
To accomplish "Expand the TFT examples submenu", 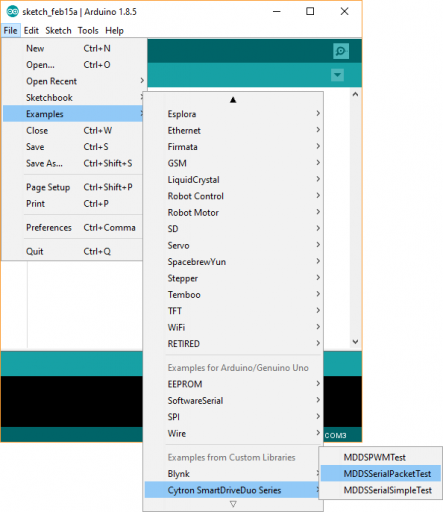I will 233,311.
